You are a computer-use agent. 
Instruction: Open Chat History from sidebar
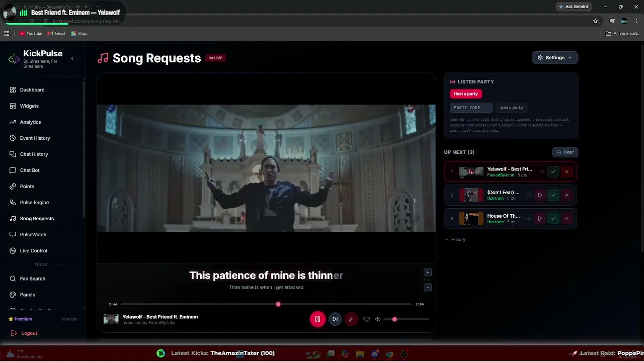tap(34, 154)
